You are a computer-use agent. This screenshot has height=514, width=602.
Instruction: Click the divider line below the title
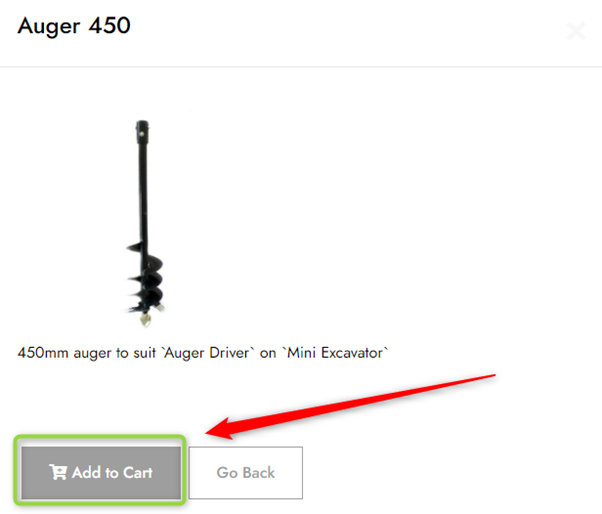coord(301,67)
